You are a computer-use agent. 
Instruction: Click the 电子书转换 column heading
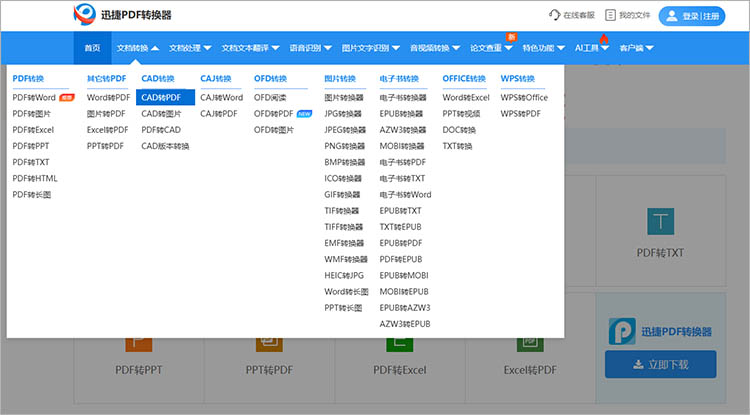(399, 78)
